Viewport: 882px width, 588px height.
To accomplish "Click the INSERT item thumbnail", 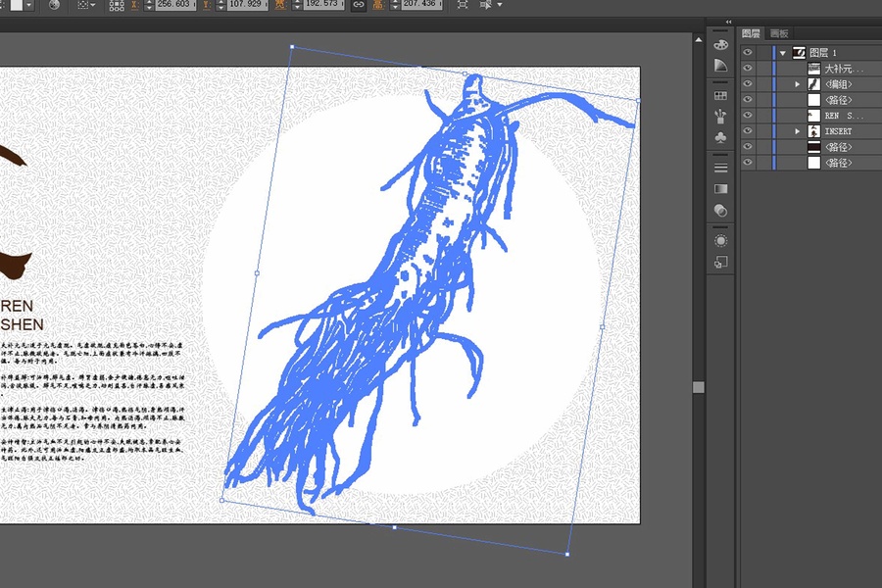I will click(814, 131).
